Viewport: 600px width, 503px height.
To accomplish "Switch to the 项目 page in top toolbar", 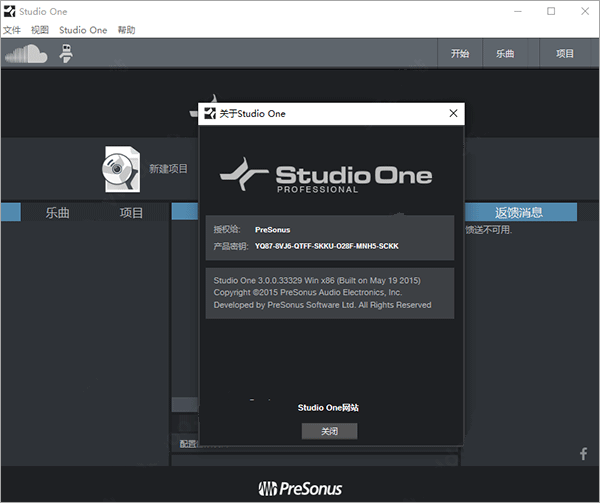I will 565,54.
